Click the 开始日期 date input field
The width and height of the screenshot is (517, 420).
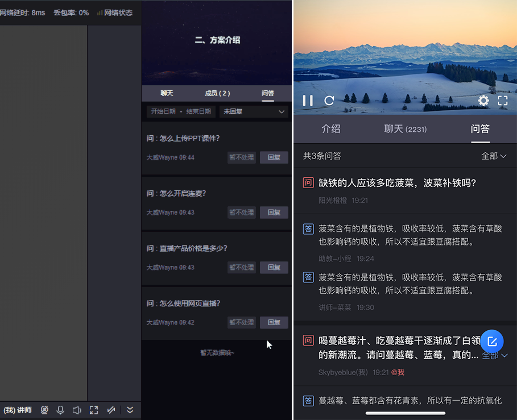(163, 111)
